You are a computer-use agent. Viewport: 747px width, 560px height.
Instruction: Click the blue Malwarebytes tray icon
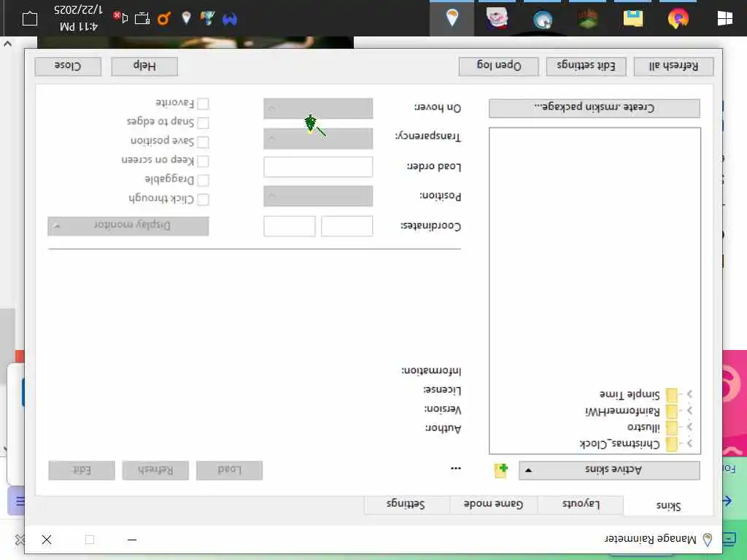coord(230,19)
